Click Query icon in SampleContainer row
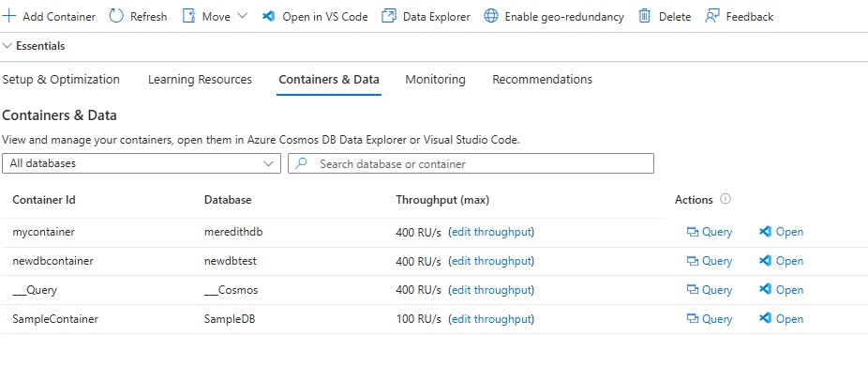The height and width of the screenshot is (382, 868). tap(693, 319)
